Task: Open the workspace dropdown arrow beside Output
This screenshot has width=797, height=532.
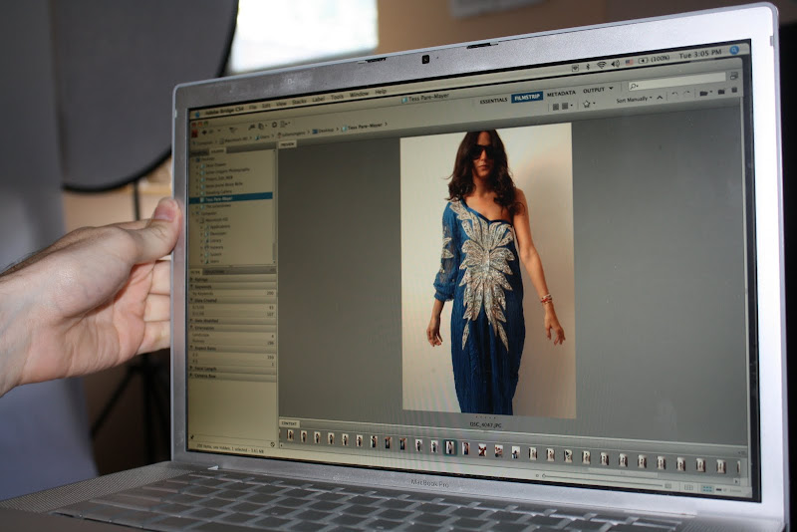Action: click(x=611, y=88)
